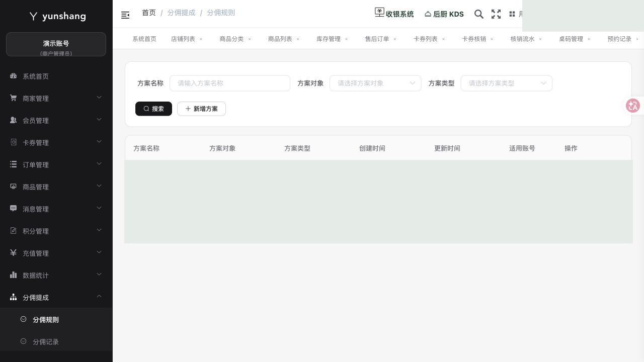Collapse the sidebar with the menu fold icon
Viewport: 644px width, 362px height.
tap(125, 15)
